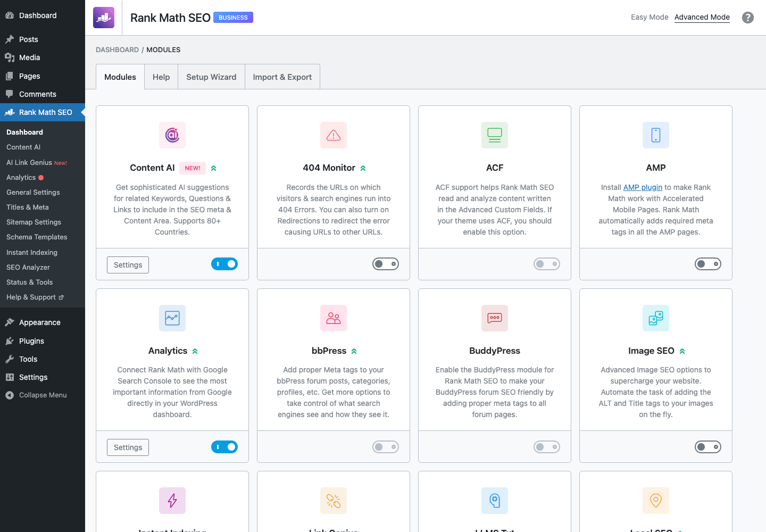766x532 pixels.
Task: Click the Plugins plug icon in sidebar
Action: pyautogui.click(x=10, y=341)
